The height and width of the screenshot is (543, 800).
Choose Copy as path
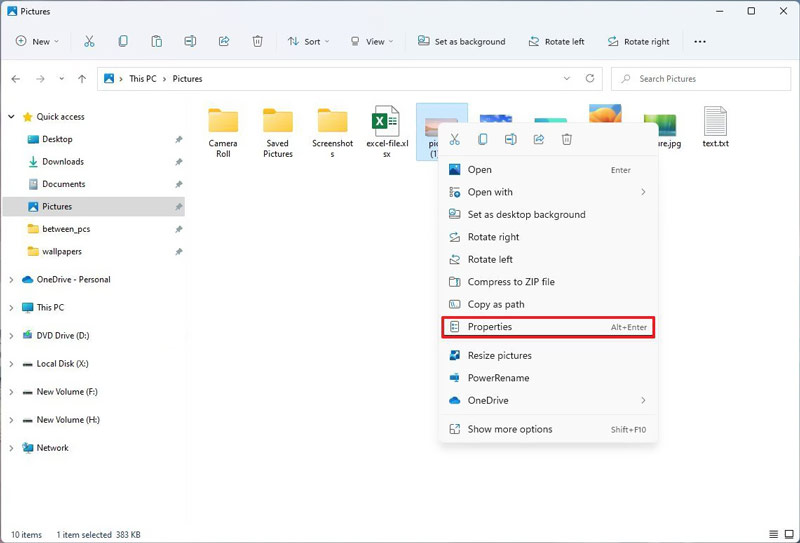[x=548, y=305]
